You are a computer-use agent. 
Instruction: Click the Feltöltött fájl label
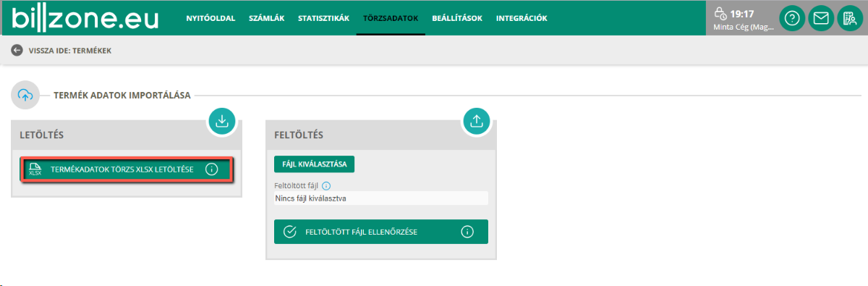tap(297, 186)
